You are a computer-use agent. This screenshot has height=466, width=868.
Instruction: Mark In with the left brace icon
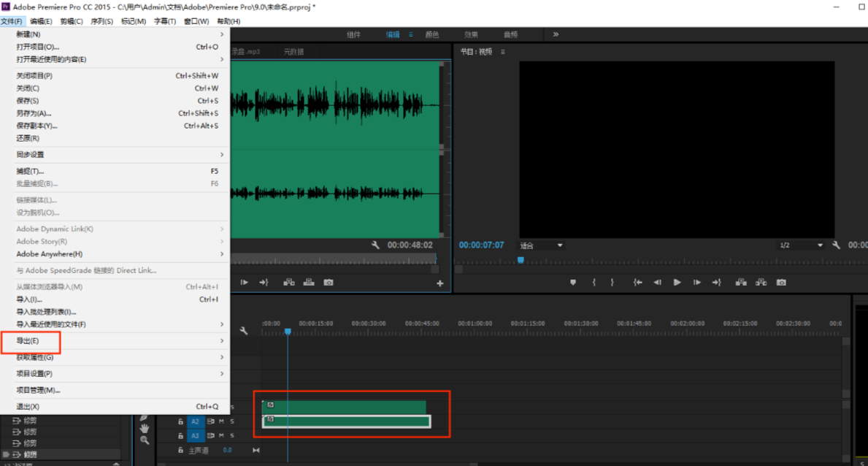tap(594, 283)
